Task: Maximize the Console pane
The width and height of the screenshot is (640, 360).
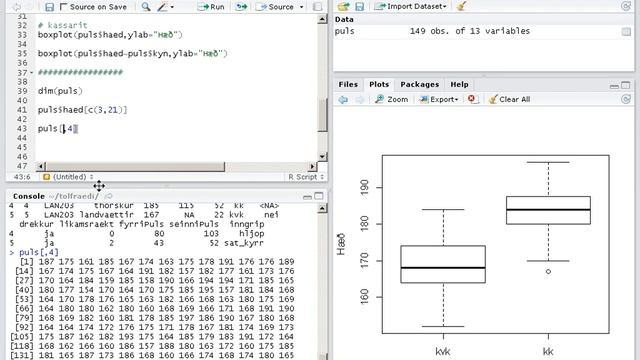Action: pos(319,196)
